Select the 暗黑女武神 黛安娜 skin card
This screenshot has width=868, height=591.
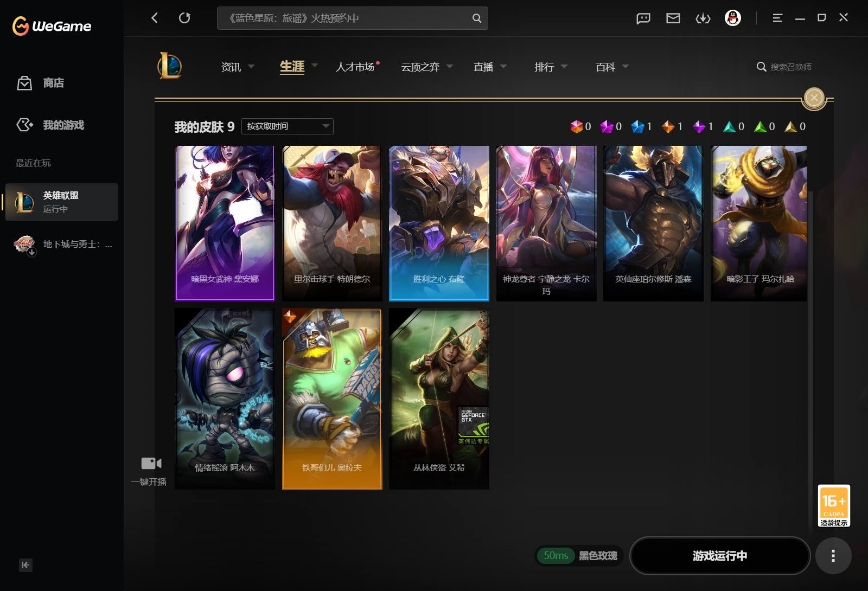225,223
